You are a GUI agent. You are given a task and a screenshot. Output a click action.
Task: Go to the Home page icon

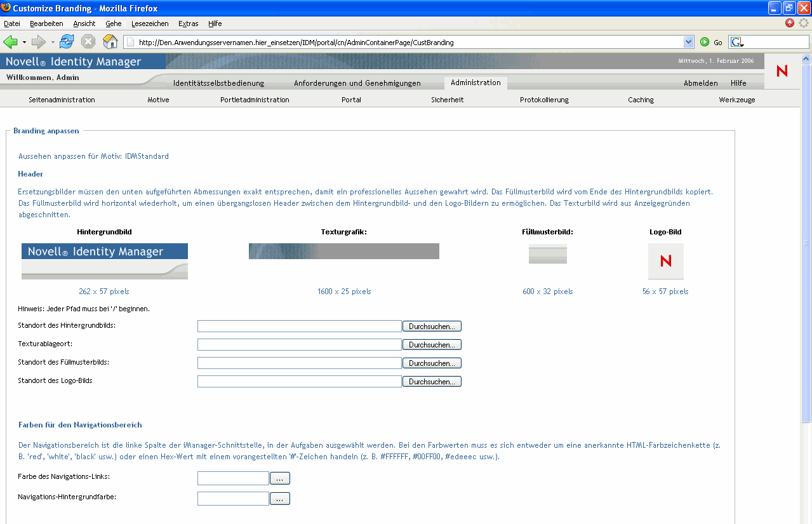[110, 42]
